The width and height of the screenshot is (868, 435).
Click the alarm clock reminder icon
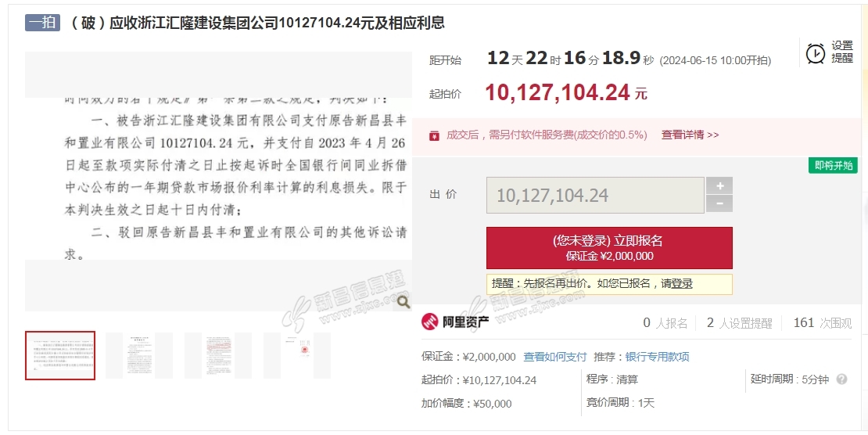coord(816,53)
